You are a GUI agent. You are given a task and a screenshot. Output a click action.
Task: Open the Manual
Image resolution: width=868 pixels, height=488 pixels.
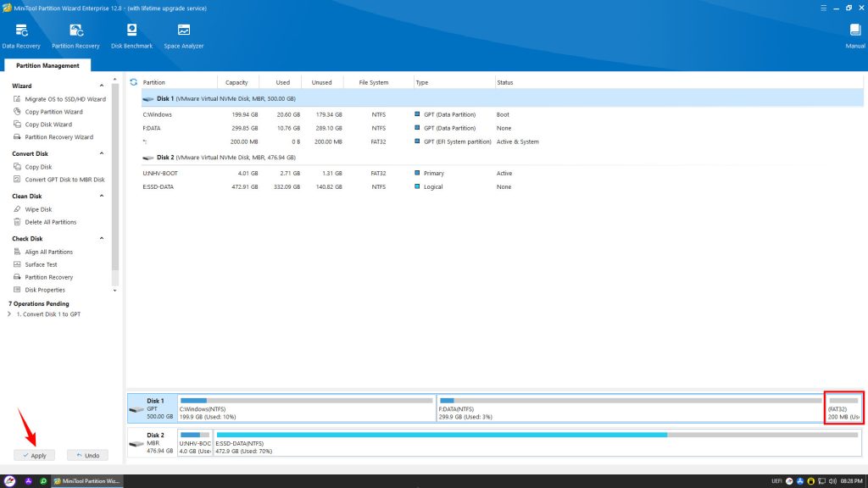(x=854, y=36)
